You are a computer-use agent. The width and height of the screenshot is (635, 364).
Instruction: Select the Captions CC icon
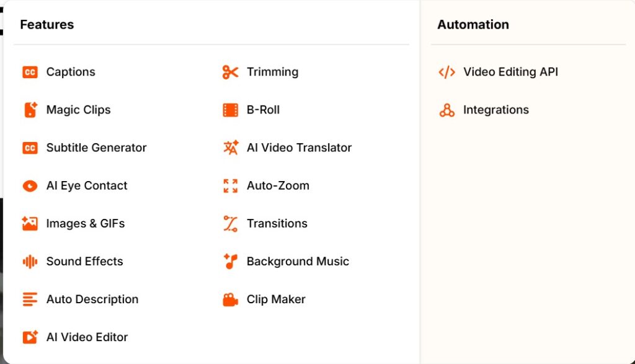[29, 72]
